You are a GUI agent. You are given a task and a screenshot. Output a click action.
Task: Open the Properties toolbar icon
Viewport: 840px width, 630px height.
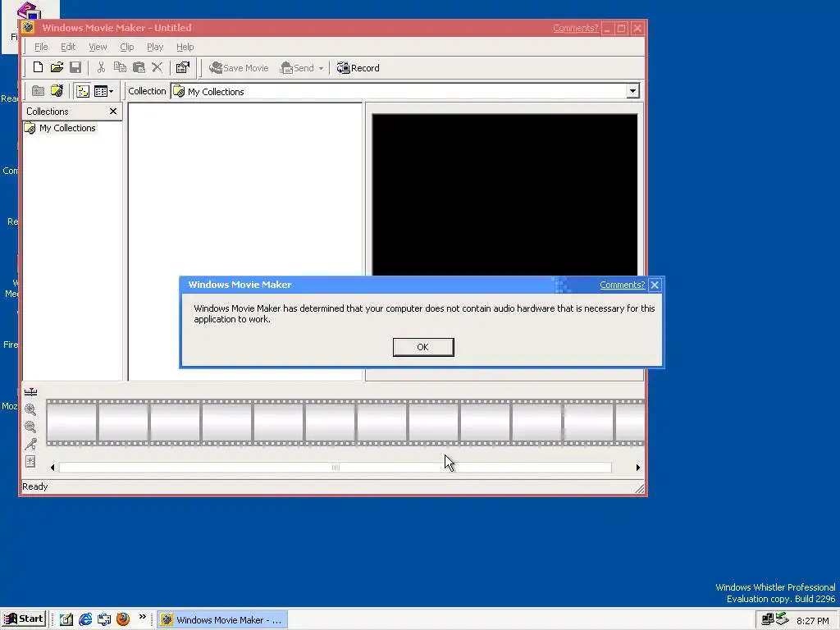(183, 67)
